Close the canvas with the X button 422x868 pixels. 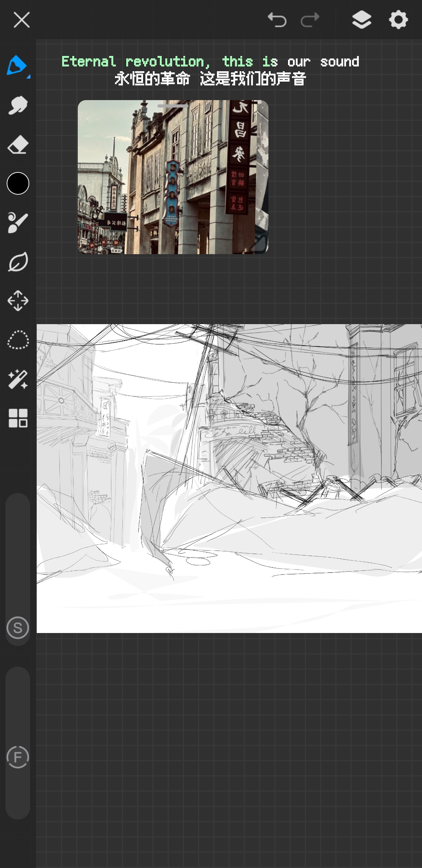pos(21,20)
